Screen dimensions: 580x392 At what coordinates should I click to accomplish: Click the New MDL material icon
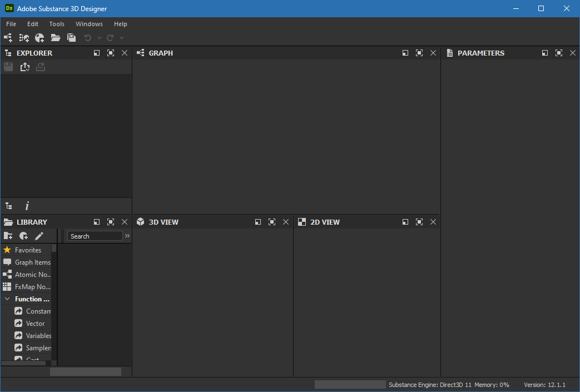coord(39,38)
